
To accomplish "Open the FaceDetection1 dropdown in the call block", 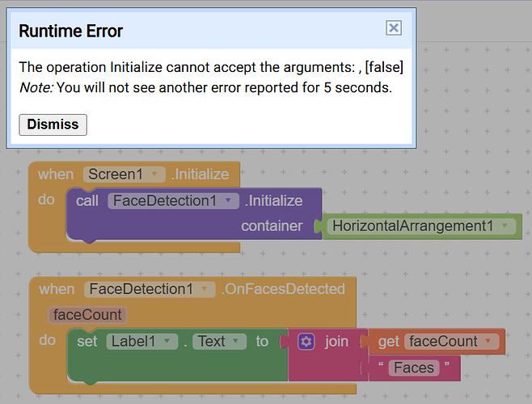I will (228, 200).
